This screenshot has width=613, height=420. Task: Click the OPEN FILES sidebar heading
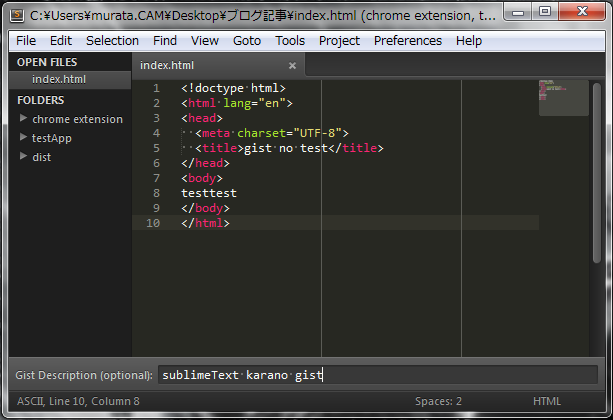[47, 62]
